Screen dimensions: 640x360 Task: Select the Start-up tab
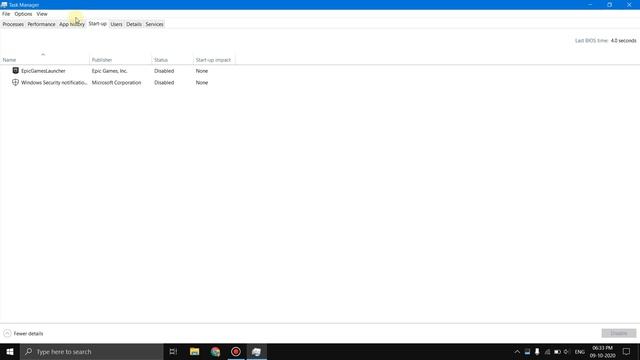(98, 24)
